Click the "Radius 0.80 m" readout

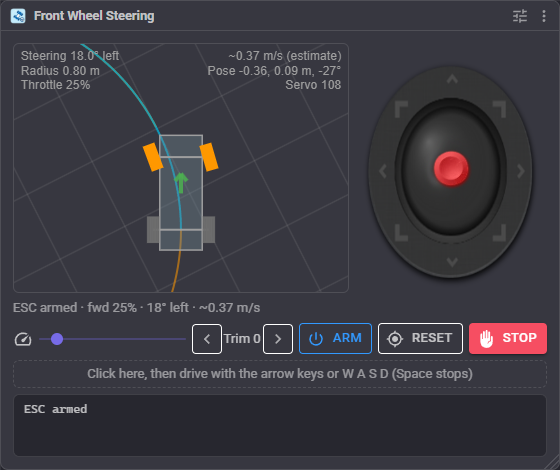coord(60,71)
